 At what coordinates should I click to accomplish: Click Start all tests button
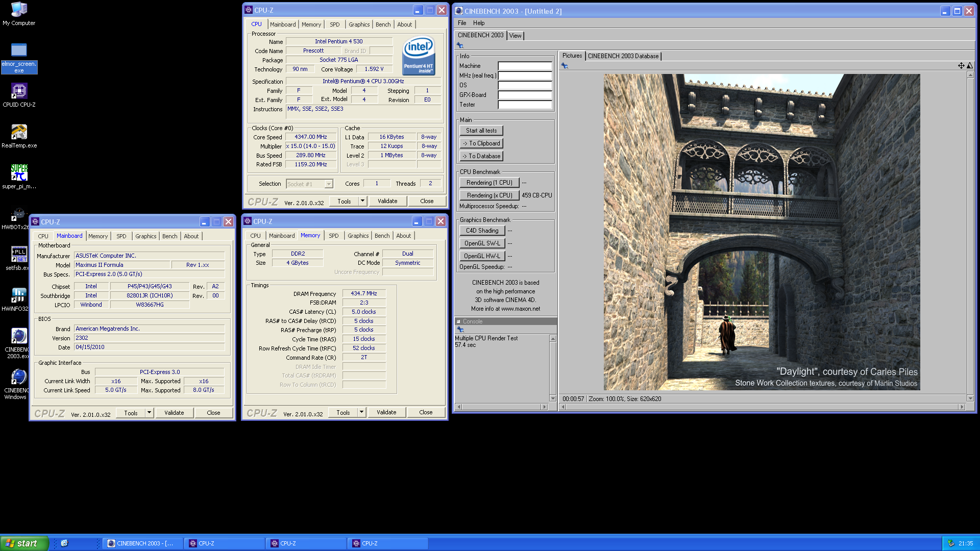481,131
